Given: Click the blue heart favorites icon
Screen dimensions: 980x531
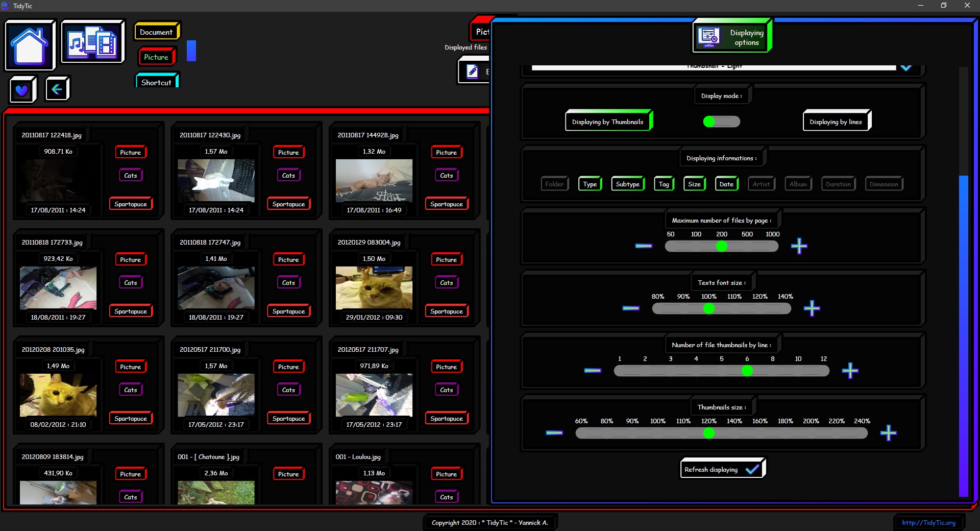Looking at the screenshot, I should click(x=22, y=90).
